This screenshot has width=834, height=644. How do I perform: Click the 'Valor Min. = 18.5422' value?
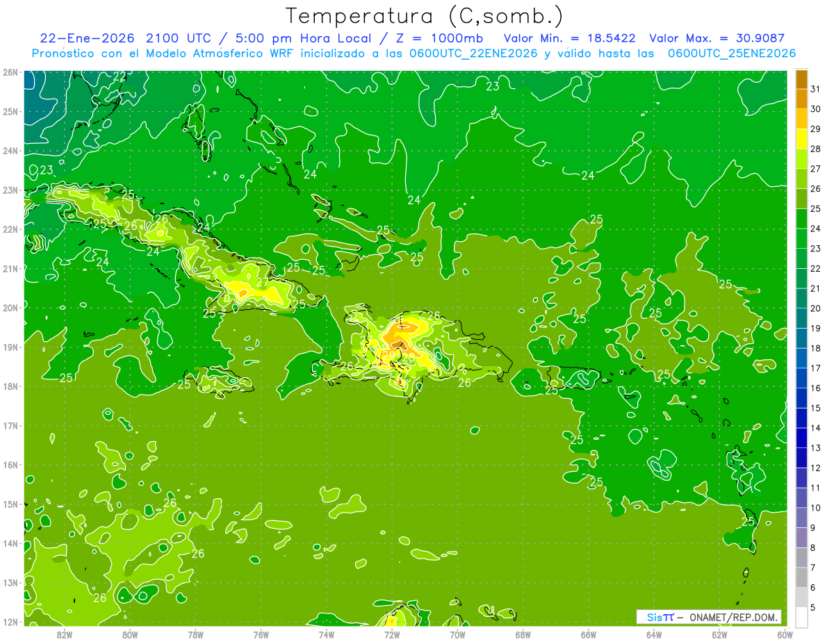(571, 38)
